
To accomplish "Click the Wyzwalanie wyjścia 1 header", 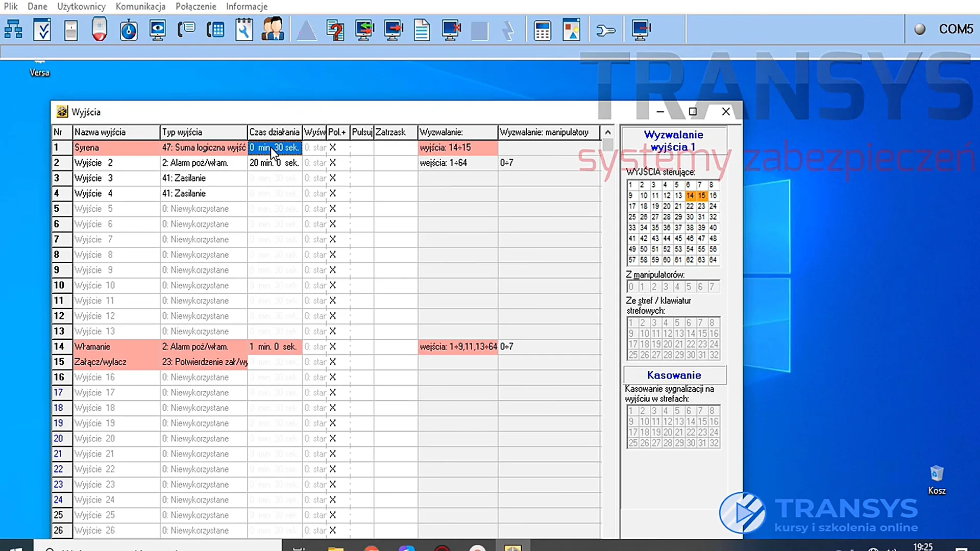I will [x=674, y=141].
